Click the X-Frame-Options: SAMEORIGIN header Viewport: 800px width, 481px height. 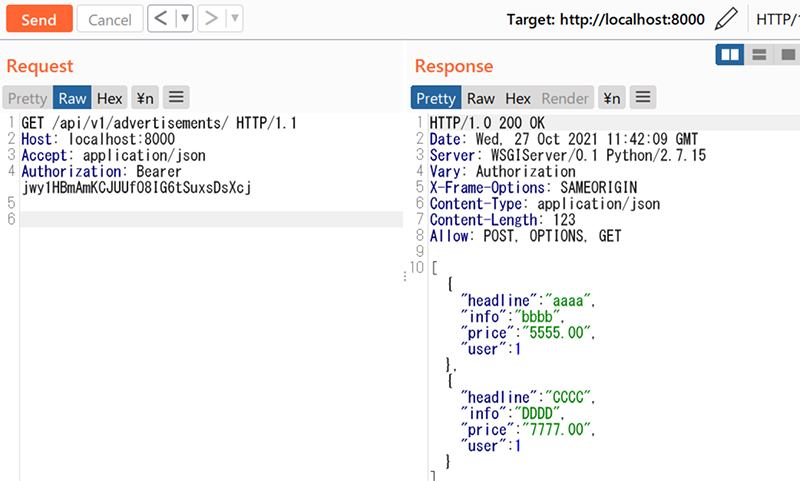tap(533, 188)
